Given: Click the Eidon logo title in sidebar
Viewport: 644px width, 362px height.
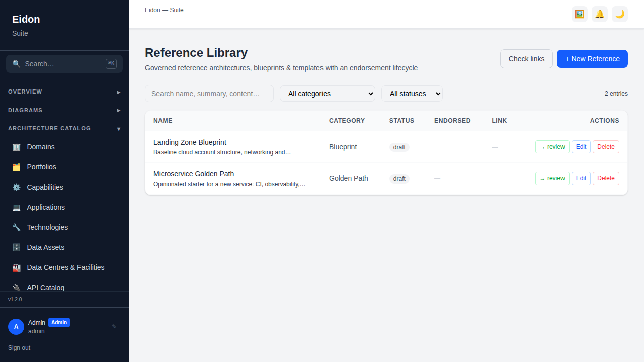Looking at the screenshot, I should pos(26,19).
